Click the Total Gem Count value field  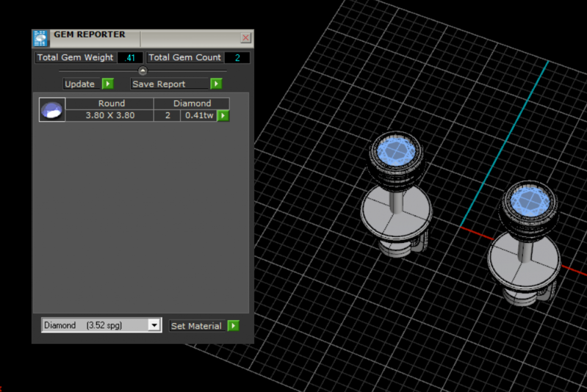(237, 58)
